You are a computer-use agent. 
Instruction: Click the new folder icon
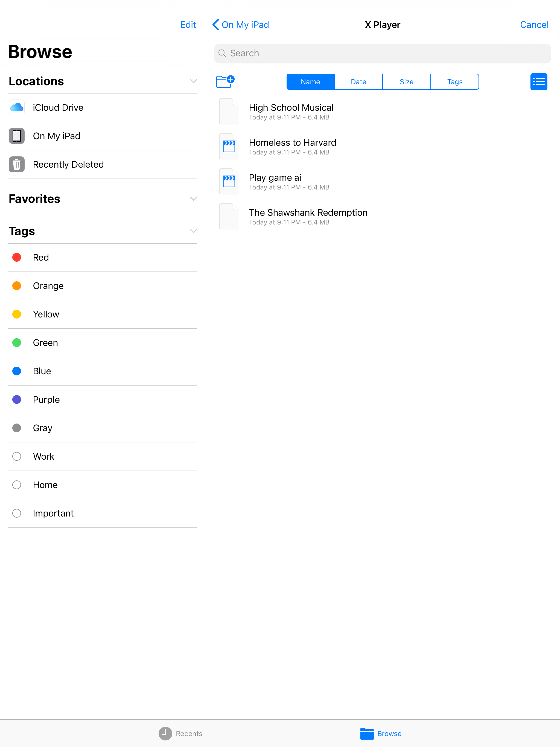225,81
